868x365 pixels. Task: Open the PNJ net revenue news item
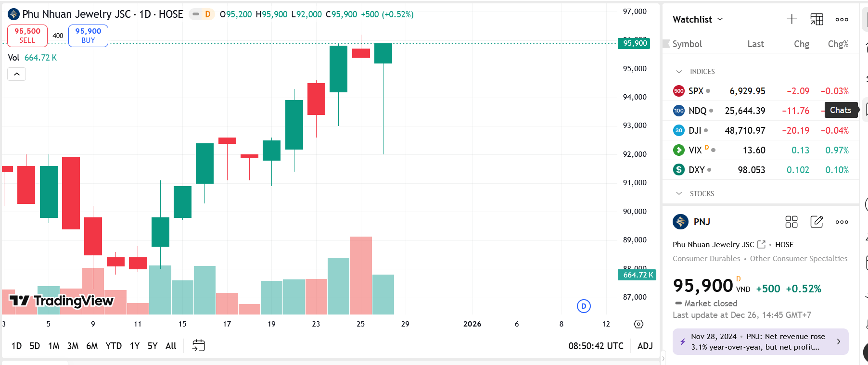pyautogui.click(x=760, y=341)
